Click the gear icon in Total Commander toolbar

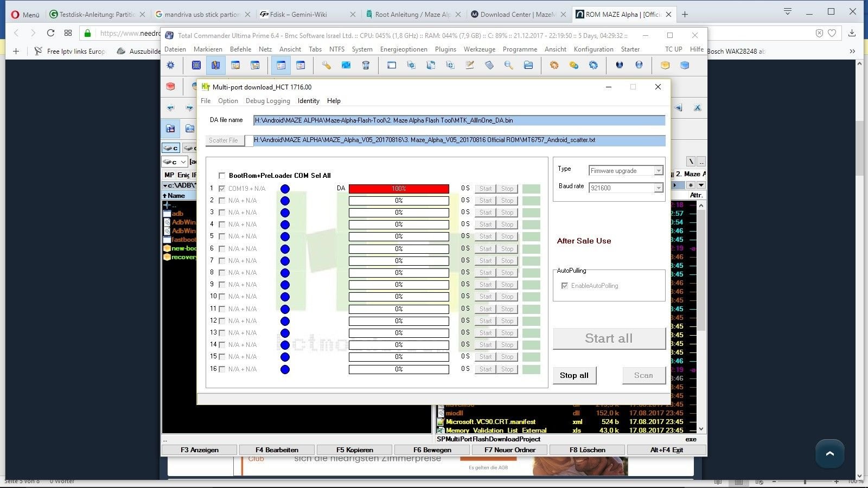[170, 65]
